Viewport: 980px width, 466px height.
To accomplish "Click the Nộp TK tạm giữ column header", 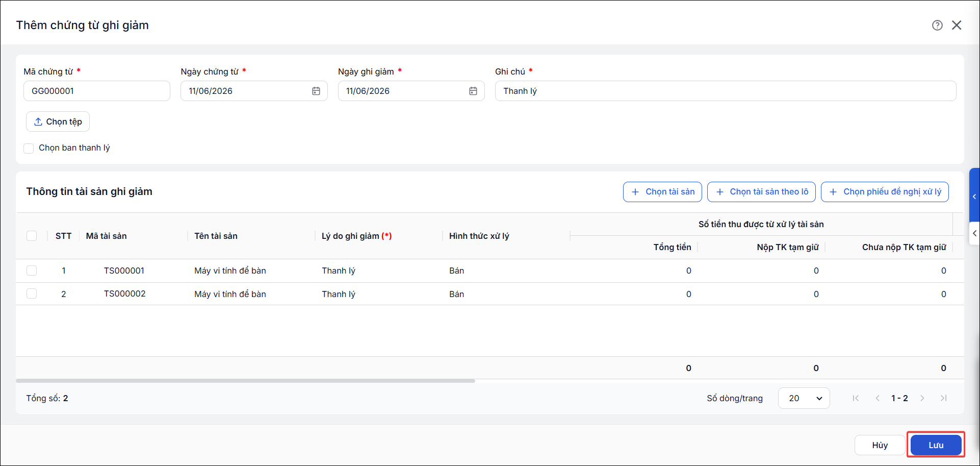I will tap(787, 247).
